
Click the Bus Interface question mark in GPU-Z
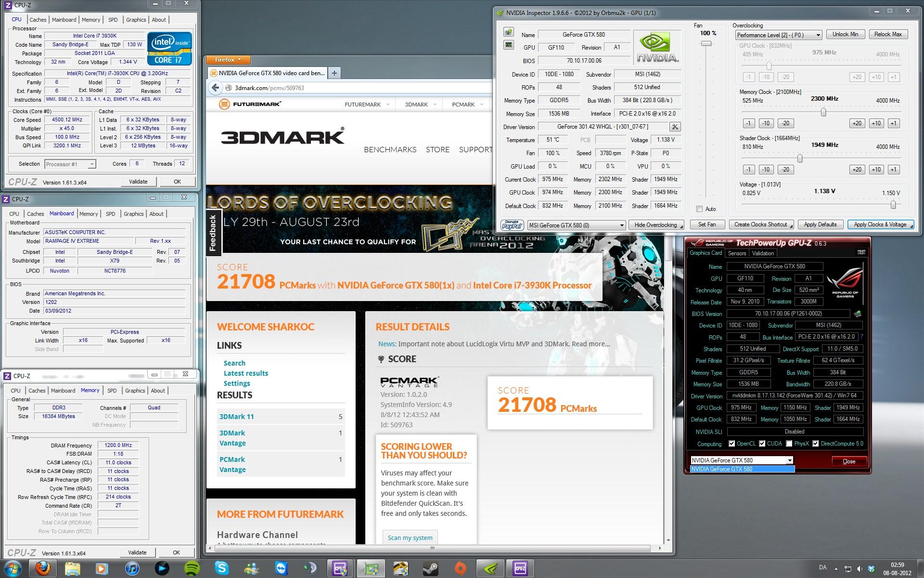(861, 337)
